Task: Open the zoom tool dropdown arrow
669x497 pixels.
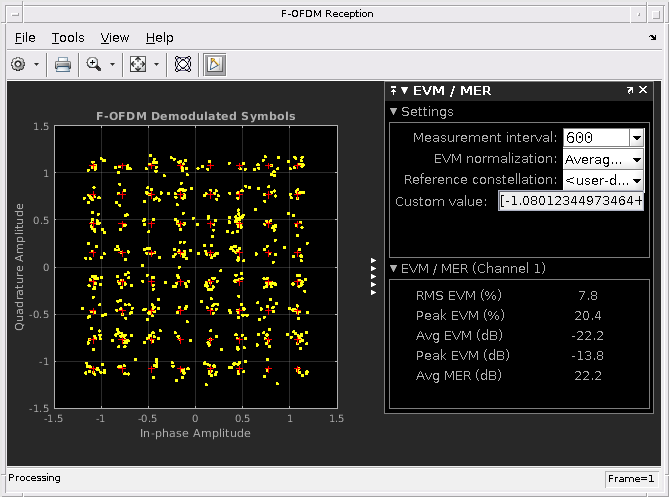Action: [112, 64]
